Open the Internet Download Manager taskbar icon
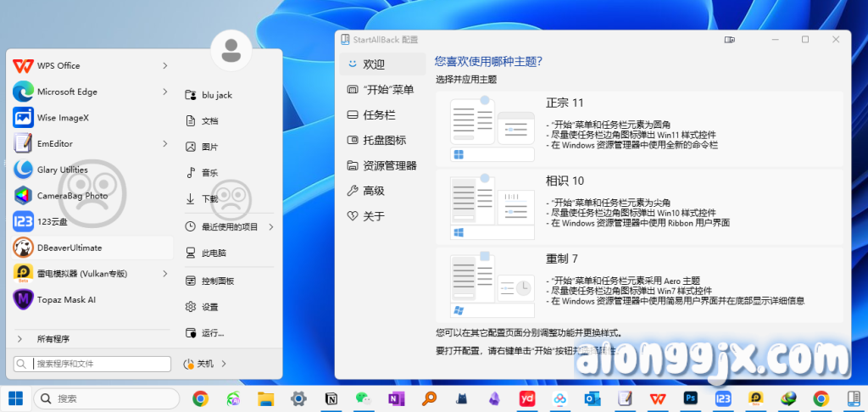The width and height of the screenshot is (868, 412). (788, 398)
